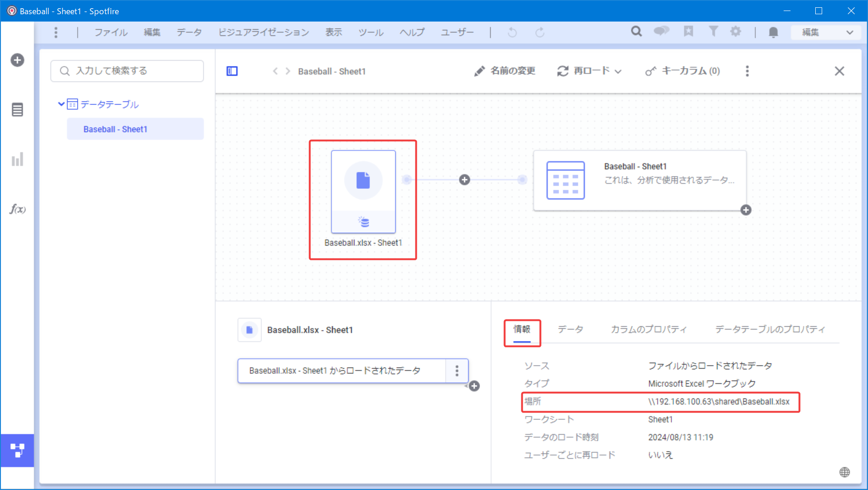Screen dimensions: 868x490
Task: Switch to the データテーブルのプロパティ tab
Action: [770, 329]
